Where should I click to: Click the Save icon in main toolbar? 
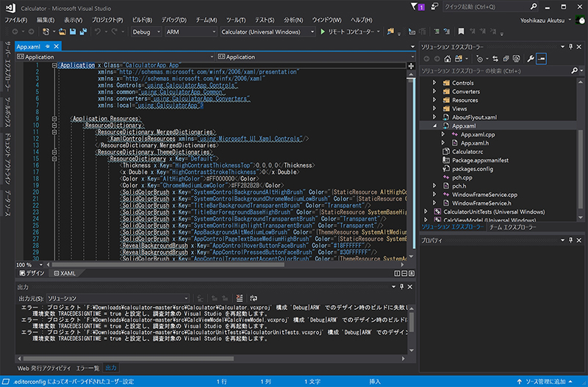point(73,32)
